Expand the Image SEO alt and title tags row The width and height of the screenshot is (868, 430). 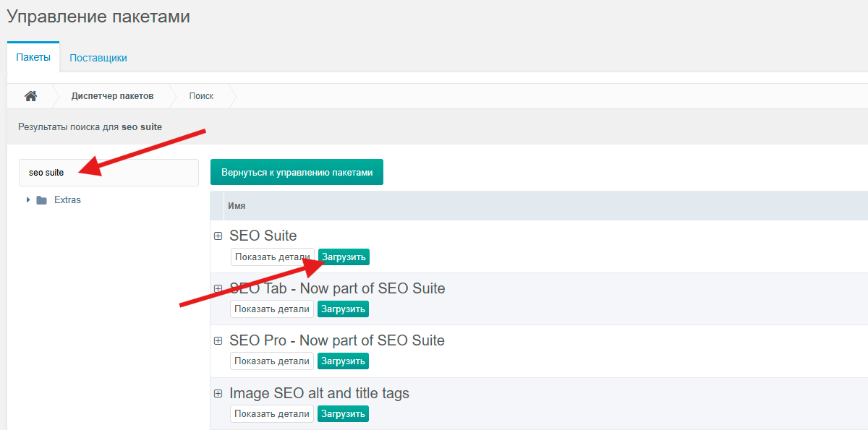pyautogui.click(x=218, y=393)
